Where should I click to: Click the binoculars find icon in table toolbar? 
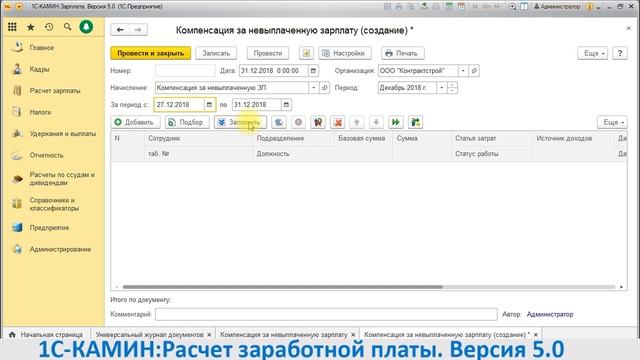coord(318,122)
